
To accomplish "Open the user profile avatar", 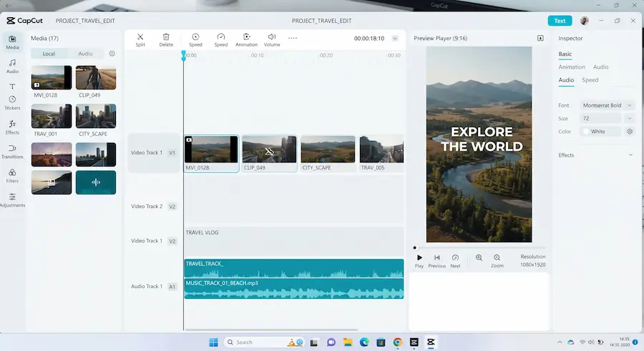I will (x=584, y=21).
